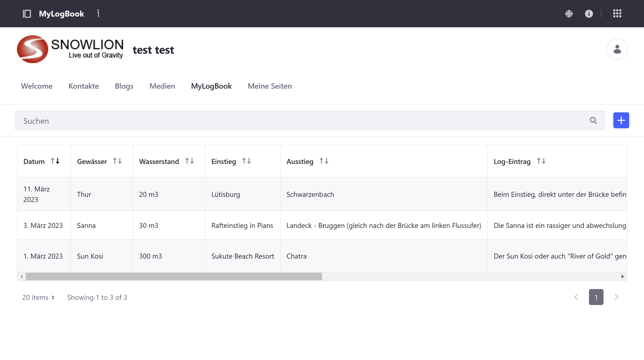
Task: Open Meine Seiten menu item
Action: coord(269,86)
